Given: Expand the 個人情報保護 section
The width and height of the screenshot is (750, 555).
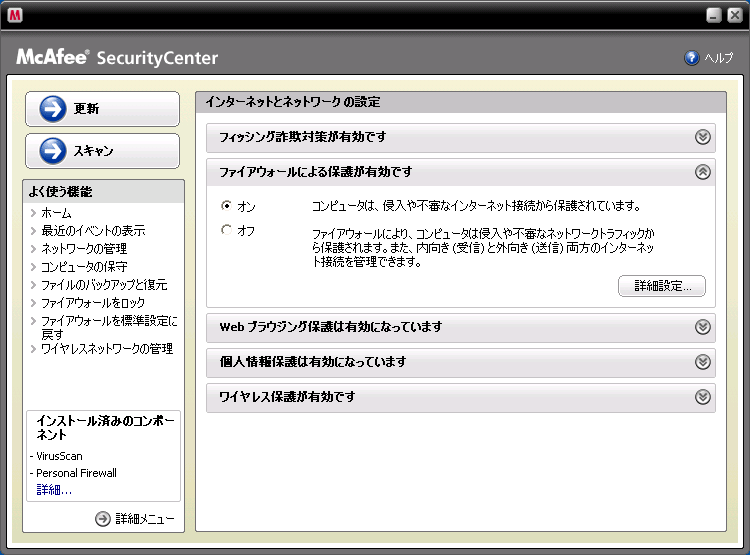Looking at the screenshot, I should pos(703,362).
